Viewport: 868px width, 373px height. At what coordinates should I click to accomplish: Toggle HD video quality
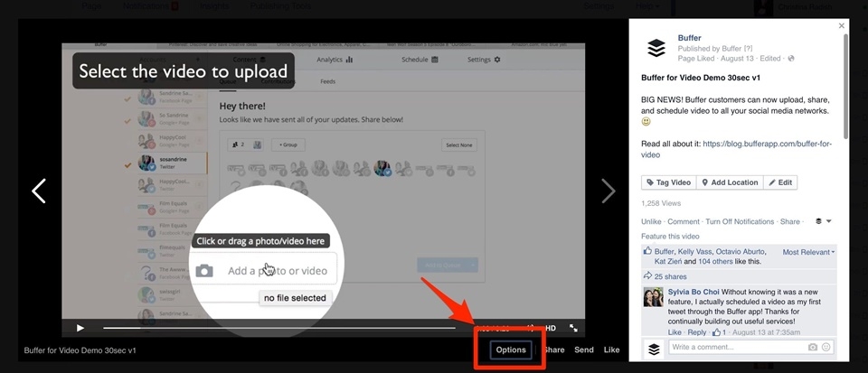tap(551, 328)
